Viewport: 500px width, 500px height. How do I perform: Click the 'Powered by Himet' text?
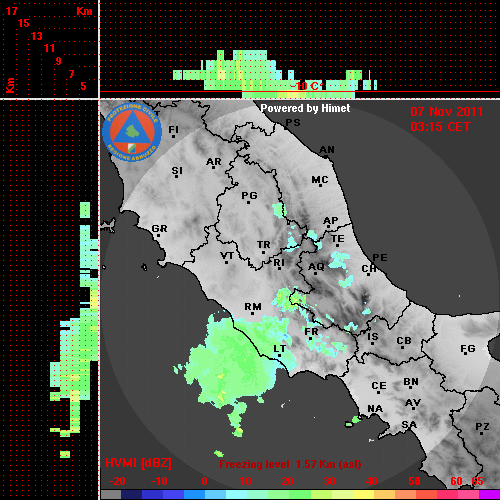(x=305, y=108)
